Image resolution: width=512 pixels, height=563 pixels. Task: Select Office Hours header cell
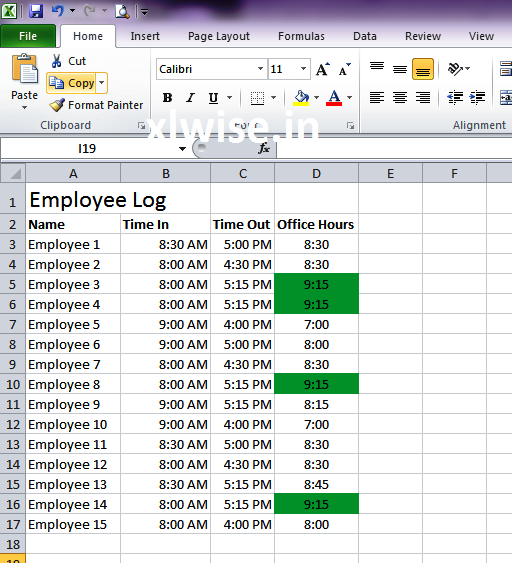pyautogui.click(x=316, y=224)
